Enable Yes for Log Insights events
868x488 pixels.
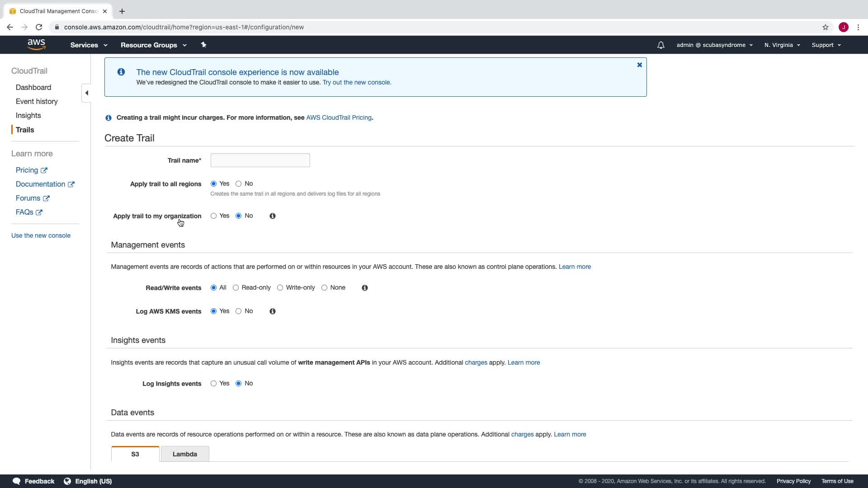214,384
